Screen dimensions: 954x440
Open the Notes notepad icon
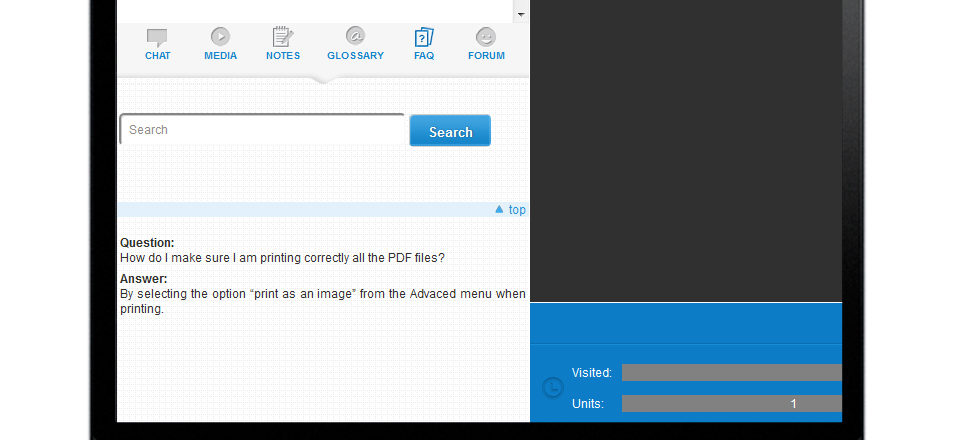[282, 37]
